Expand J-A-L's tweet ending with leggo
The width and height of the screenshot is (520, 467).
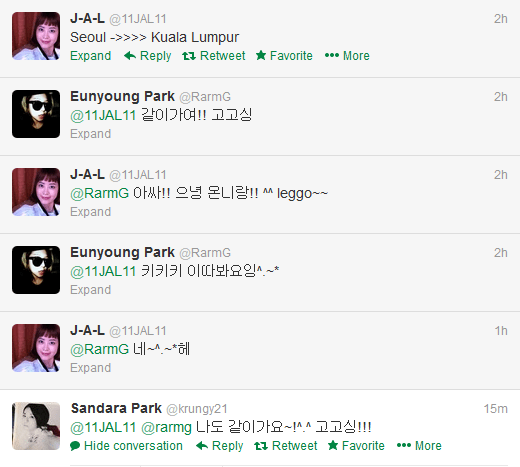91,212
